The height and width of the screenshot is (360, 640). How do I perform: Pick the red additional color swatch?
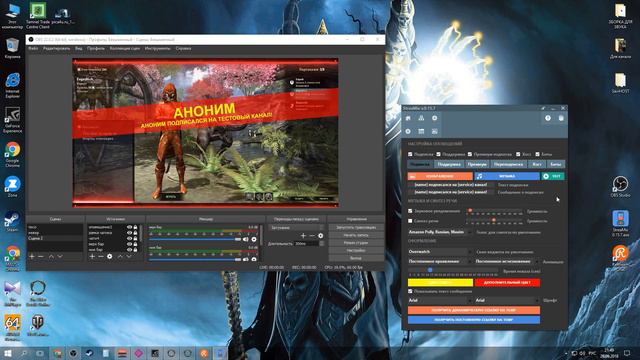point(507,282)
